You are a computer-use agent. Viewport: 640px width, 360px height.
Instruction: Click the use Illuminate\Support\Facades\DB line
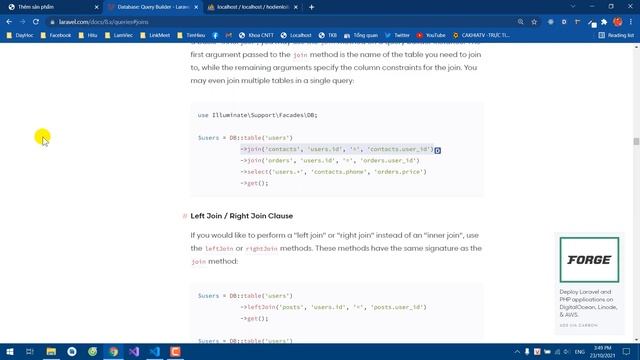pyautogui.click(x=258, y=115)
